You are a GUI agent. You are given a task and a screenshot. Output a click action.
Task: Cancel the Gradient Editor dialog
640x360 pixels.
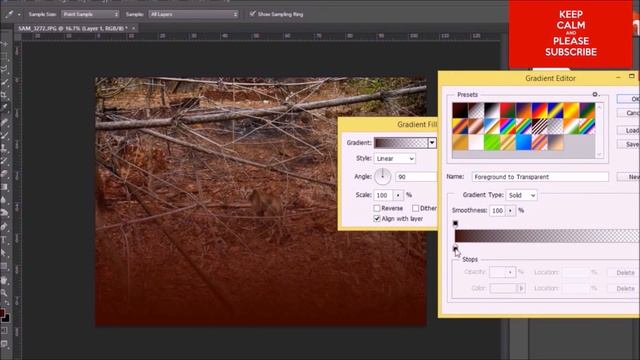(629, 113)
